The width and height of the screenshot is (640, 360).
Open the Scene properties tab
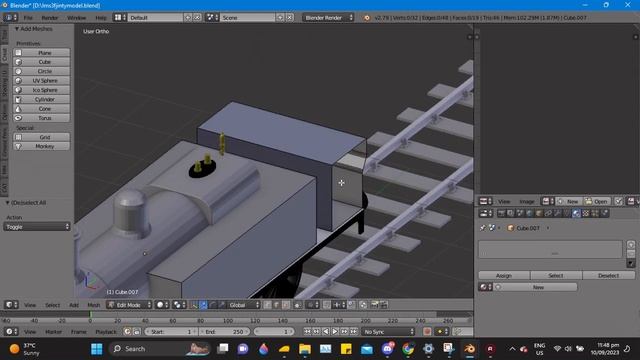(520, 213)
